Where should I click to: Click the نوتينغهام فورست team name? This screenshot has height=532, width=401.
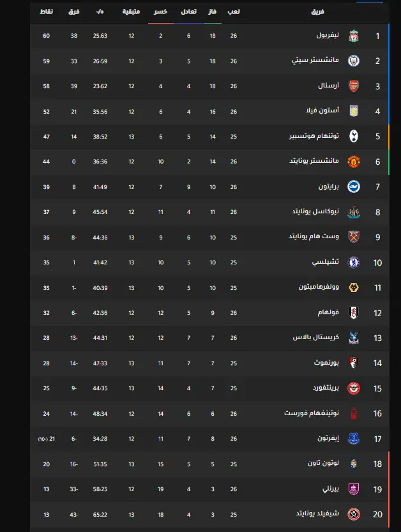(x=312, y=413)
